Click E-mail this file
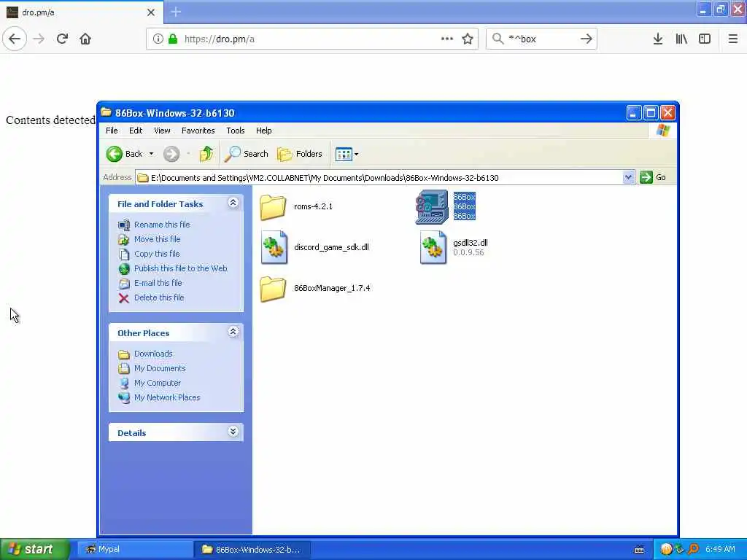Viewport: 747px width, 560px height. (x=150, y=283)
